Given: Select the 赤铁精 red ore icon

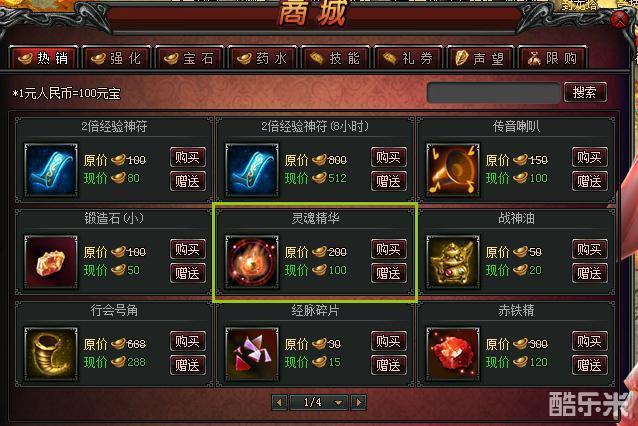Looking at the screenshot, I should click(453, 354).
